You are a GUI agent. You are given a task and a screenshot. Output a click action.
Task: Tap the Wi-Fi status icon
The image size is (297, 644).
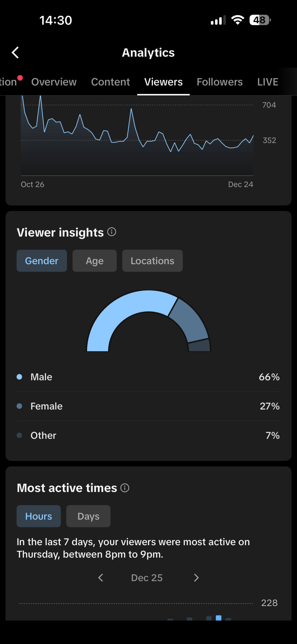(x=237, y=20)
